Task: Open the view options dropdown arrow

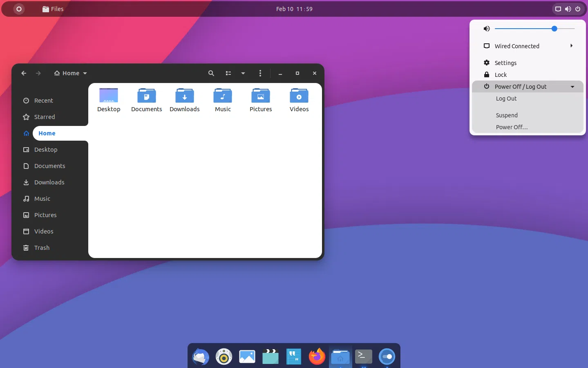Action: click(243, 73)
